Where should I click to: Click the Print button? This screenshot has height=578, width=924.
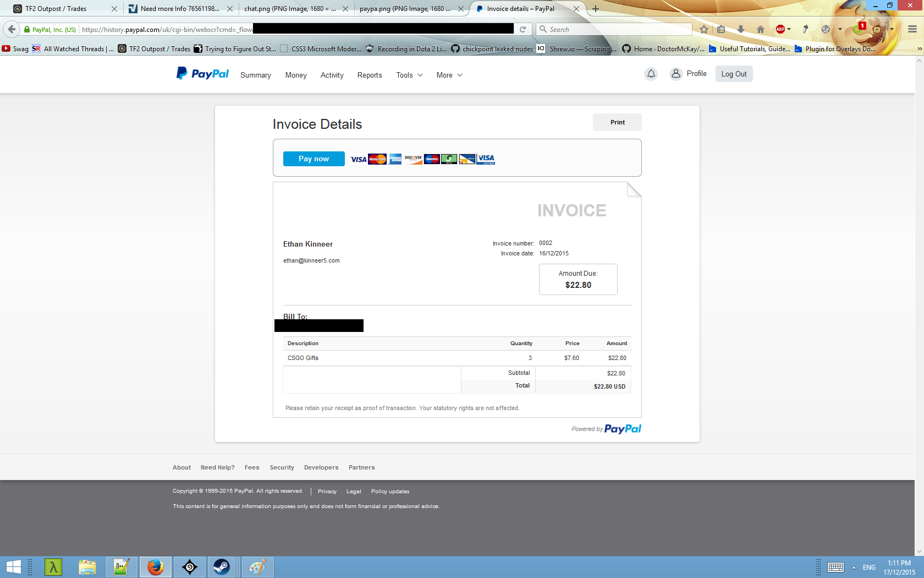click(617, 122)
